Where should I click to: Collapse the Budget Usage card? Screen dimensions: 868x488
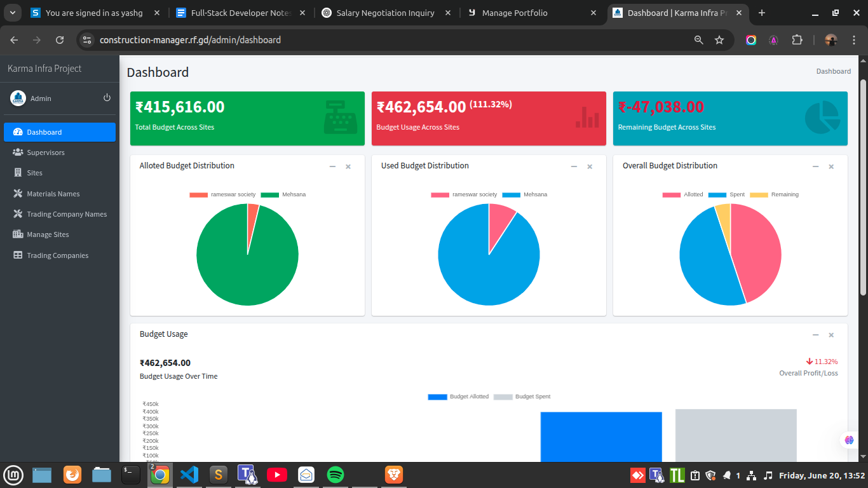coord(815,335)
